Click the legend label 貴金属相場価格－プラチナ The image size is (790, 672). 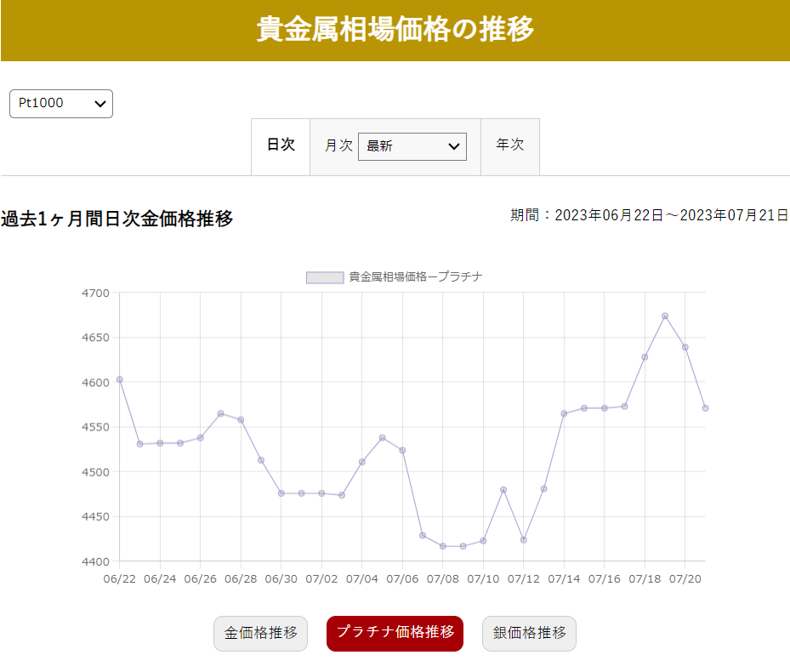(416, 276)
